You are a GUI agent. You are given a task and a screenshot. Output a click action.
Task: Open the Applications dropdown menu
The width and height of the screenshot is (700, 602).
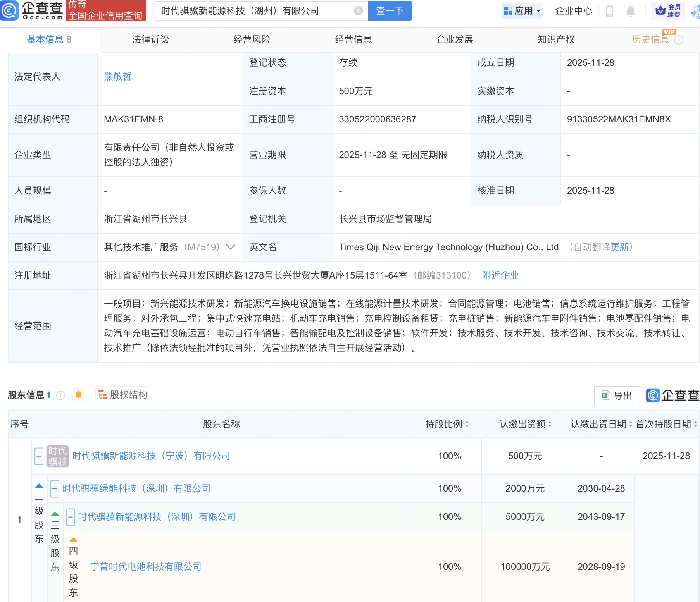(522, 11)
